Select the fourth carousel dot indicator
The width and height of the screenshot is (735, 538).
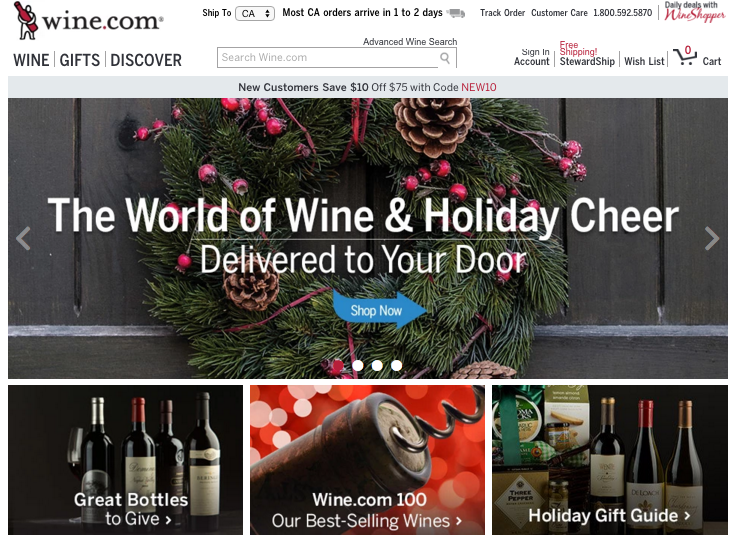click(397, 365)
